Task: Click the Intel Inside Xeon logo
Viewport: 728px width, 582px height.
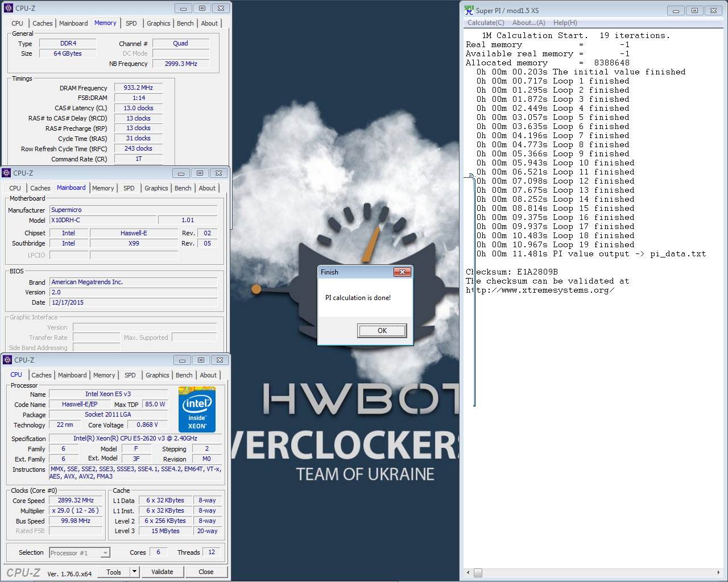Action: coord(197,409)
